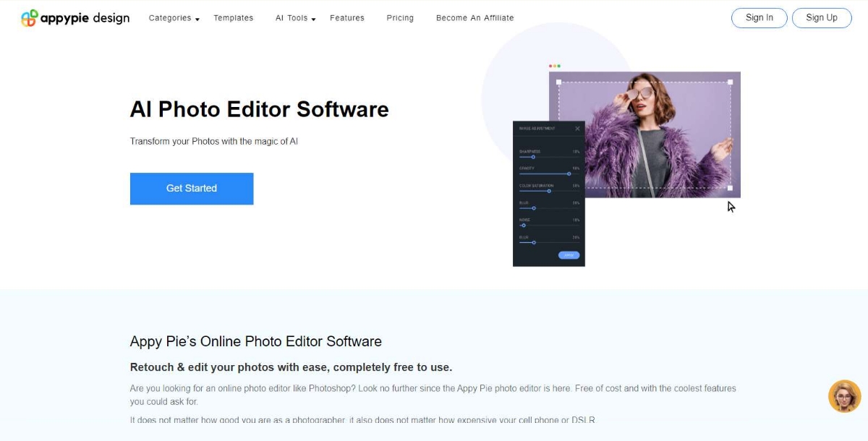868x441 pixels.
Task: Go to the Templates page
Action: [x=234, y=18]
